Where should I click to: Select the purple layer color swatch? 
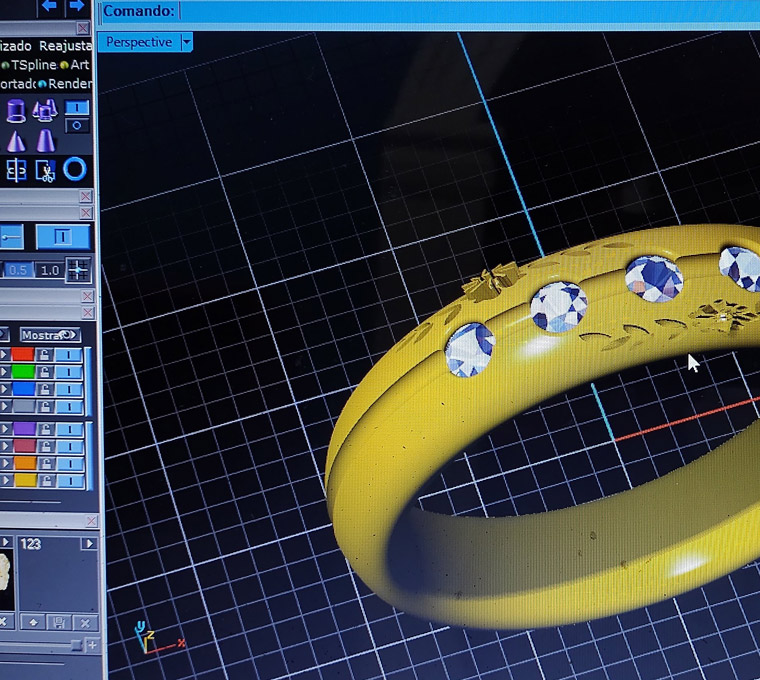(x=24, y=429)
